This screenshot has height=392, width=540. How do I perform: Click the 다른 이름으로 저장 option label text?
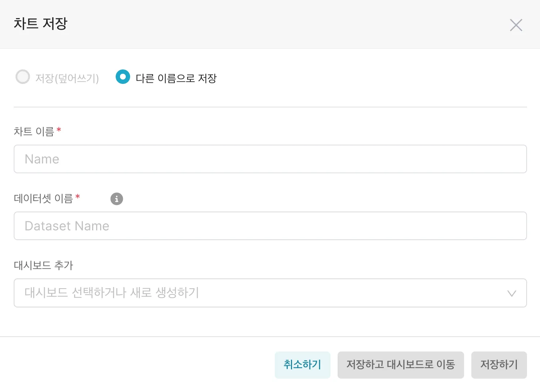tap(176, 78)
